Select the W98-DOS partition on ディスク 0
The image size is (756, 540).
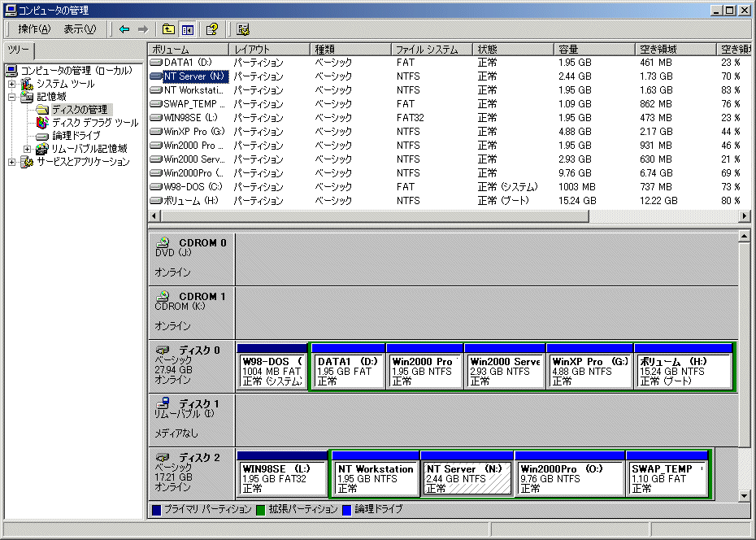(x=272, y=367)
